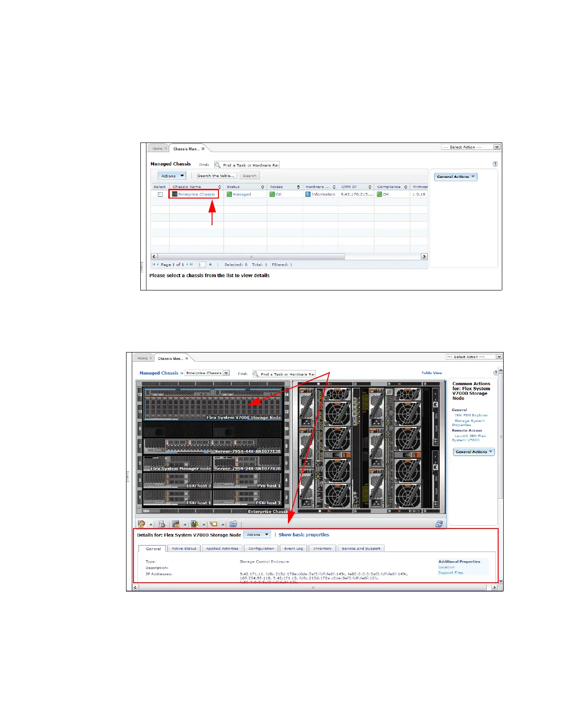563x728 pixels.
Task: Click the refresh icon below the chassis graphic
Action: click(x=439, y=524)
